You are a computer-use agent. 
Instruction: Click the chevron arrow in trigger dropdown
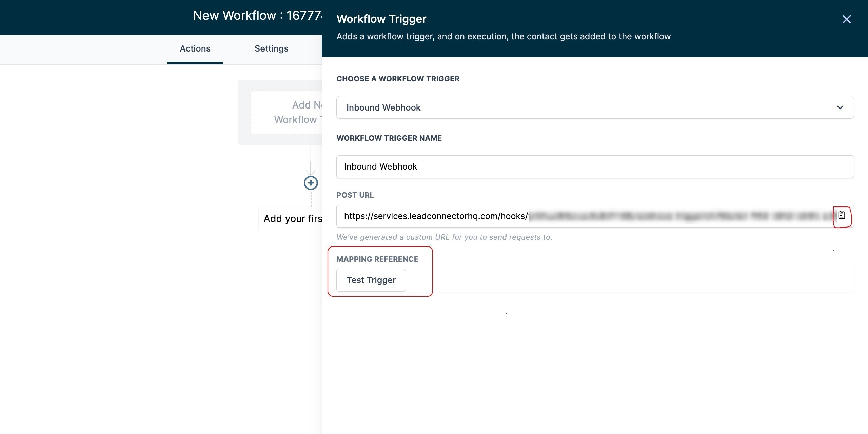[x=840, y=107]
